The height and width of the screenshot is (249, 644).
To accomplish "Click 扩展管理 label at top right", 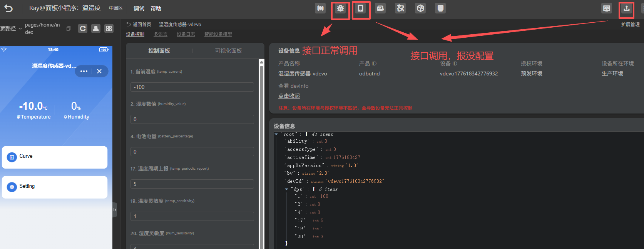I will coord(631,25).
